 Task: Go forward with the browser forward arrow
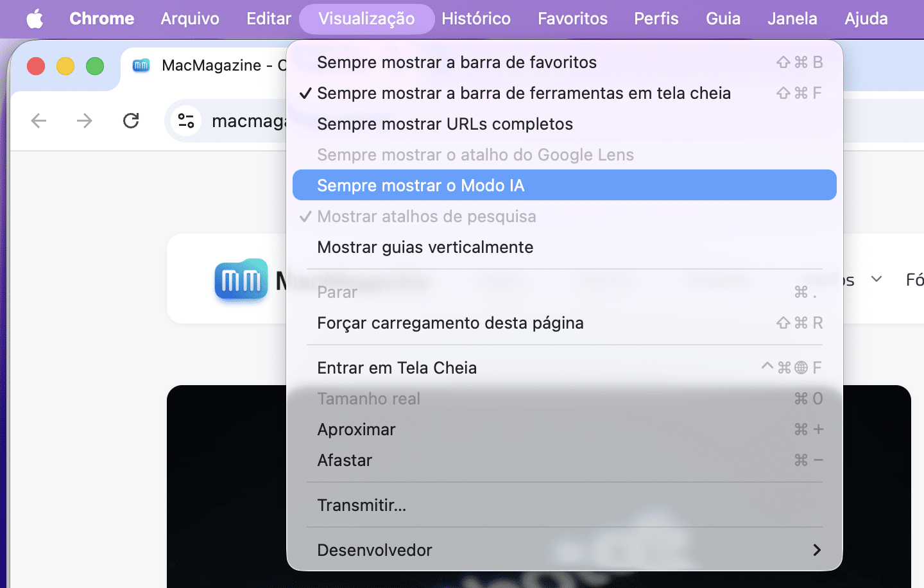click(85, 121)
